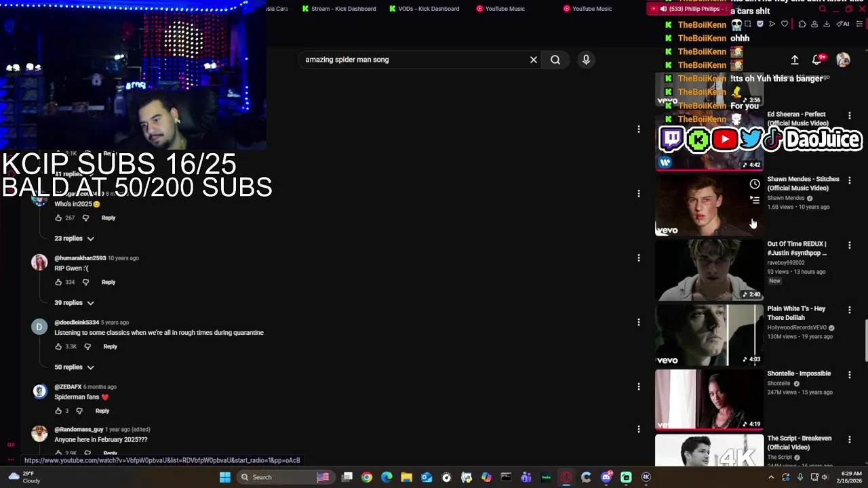868x488 pixels.
Task: Open Outlook from taskbar
Action: 427,477
